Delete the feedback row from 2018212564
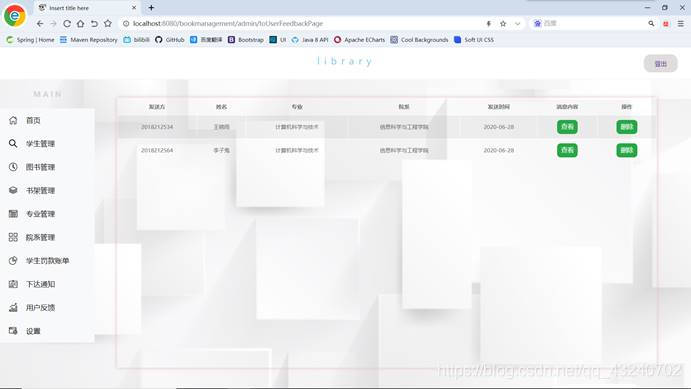Screen dimensions: 691x389 (x=627, y=150)
